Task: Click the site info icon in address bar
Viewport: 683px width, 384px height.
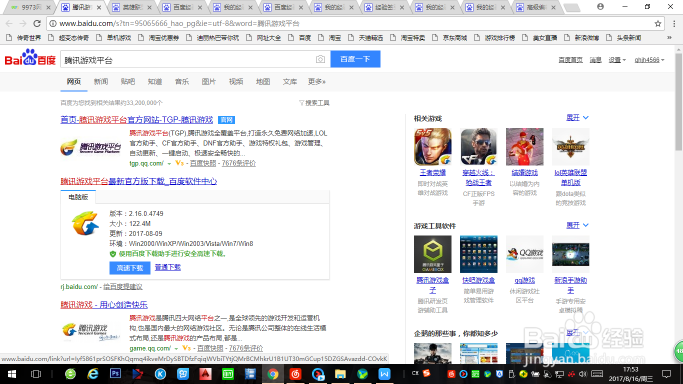Action: tap(53, 24)
